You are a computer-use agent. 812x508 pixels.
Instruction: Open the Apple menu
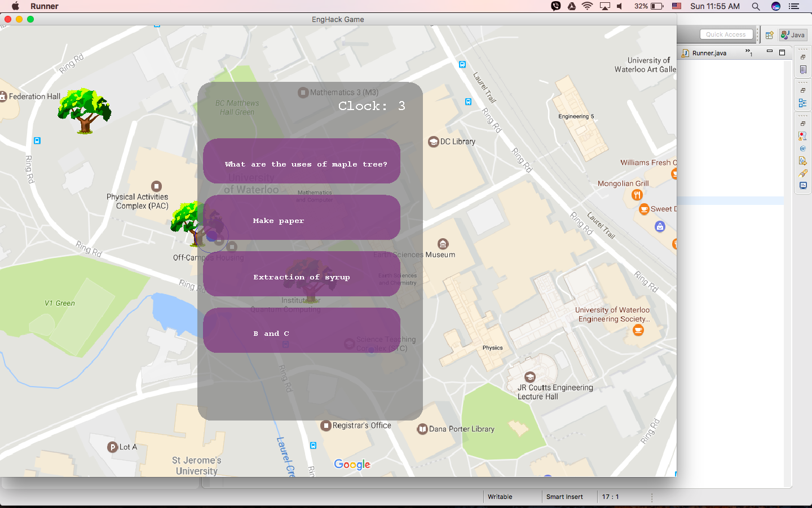[16, 6]
